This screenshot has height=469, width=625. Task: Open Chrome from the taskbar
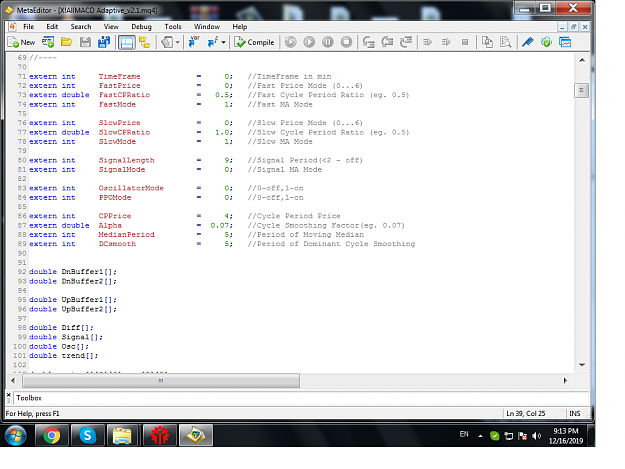pyautogui.click(x=51, y=435)
